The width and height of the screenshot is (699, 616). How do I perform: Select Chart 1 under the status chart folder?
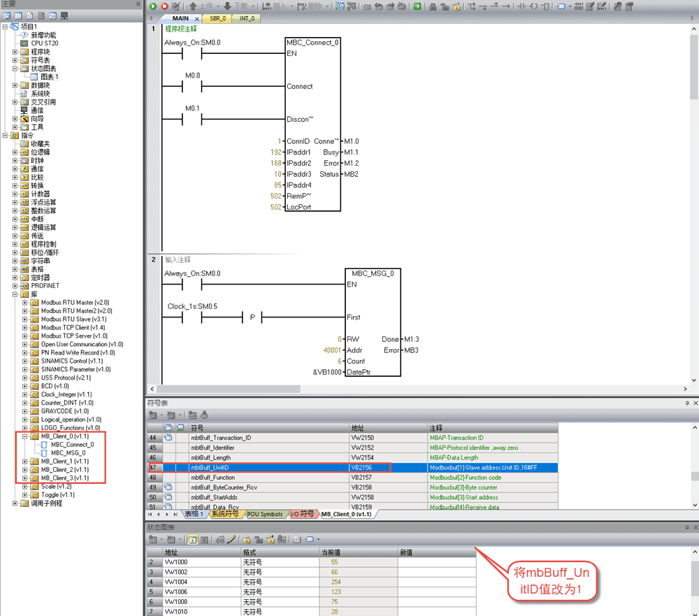pos(49,77)
